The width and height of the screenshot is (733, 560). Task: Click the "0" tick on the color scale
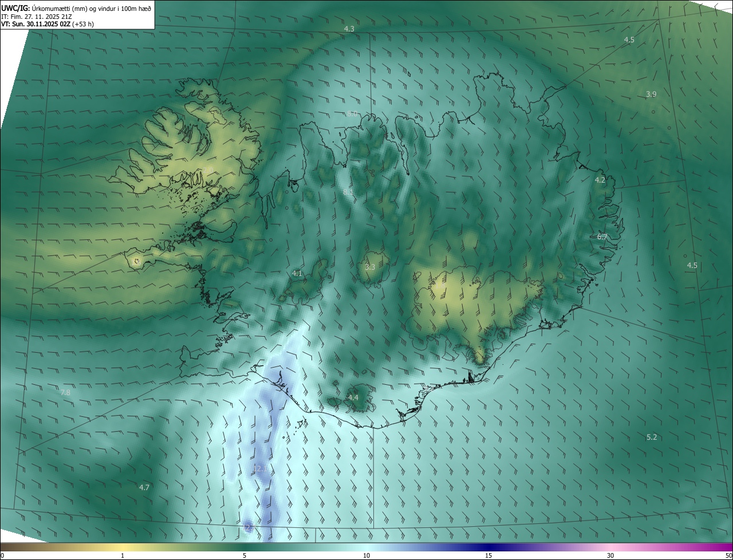point(2,555)
